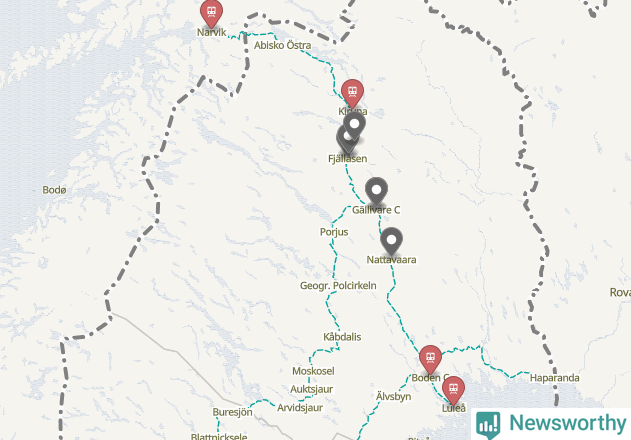Screen dimensions: 631x440
Task: Click the Älvsbyn station label
Action: click(394, 396)
